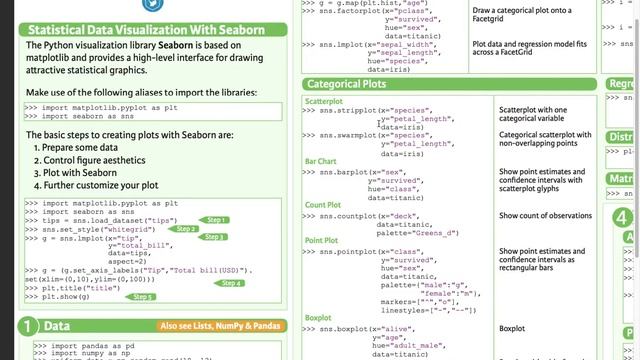Click list item '4. Further customize your plot'
The image size is (640, 360).
(x=96, y=185)
